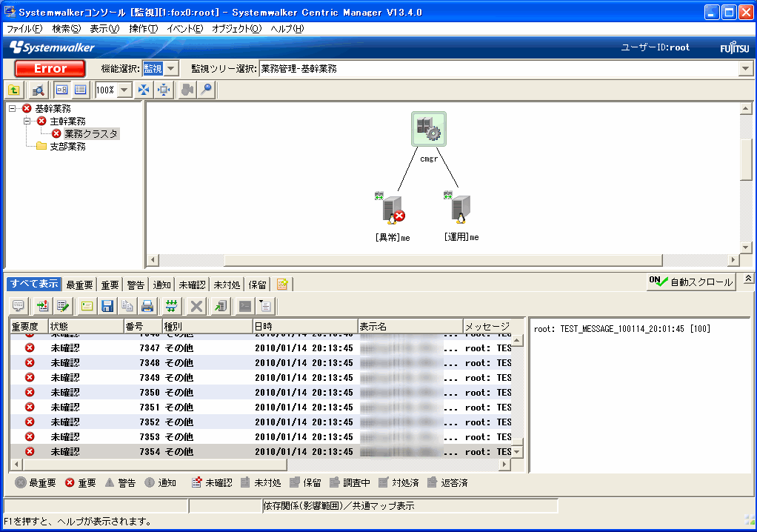Fit the whole map to window
This screenshot has width=757, height=532.
click(x=144, y=90)
